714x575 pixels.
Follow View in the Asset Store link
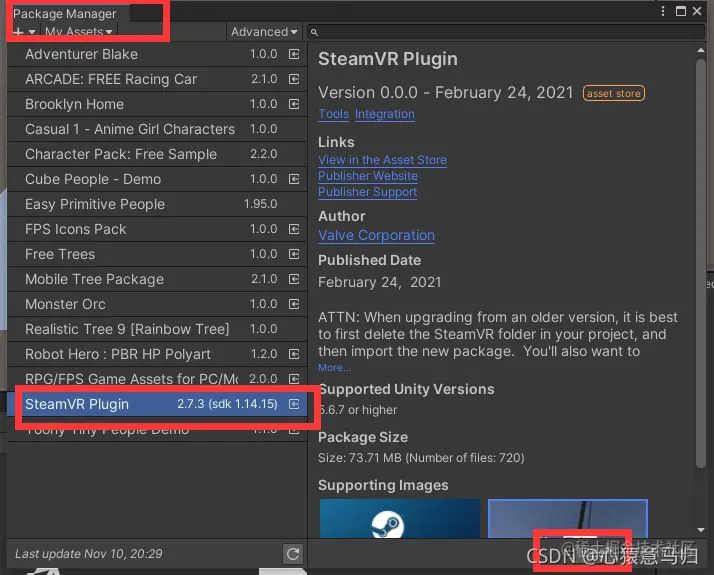tap(382, 160)
